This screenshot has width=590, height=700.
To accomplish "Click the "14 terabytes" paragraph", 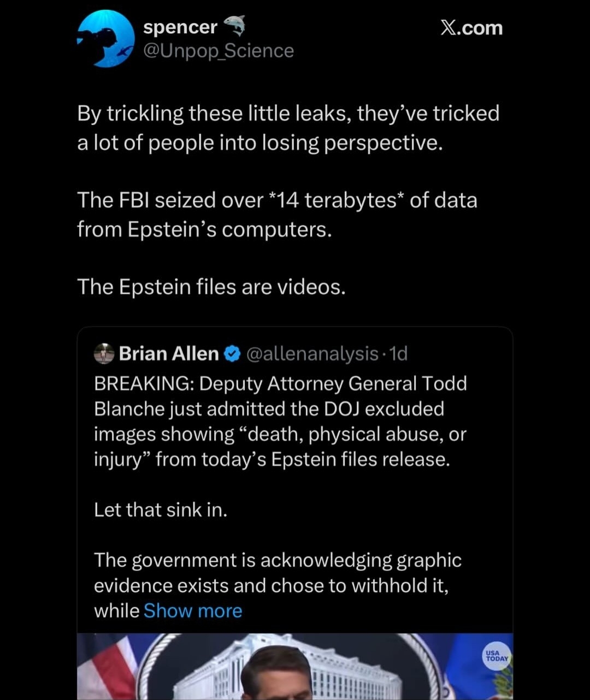I will (x=277, y=215).
